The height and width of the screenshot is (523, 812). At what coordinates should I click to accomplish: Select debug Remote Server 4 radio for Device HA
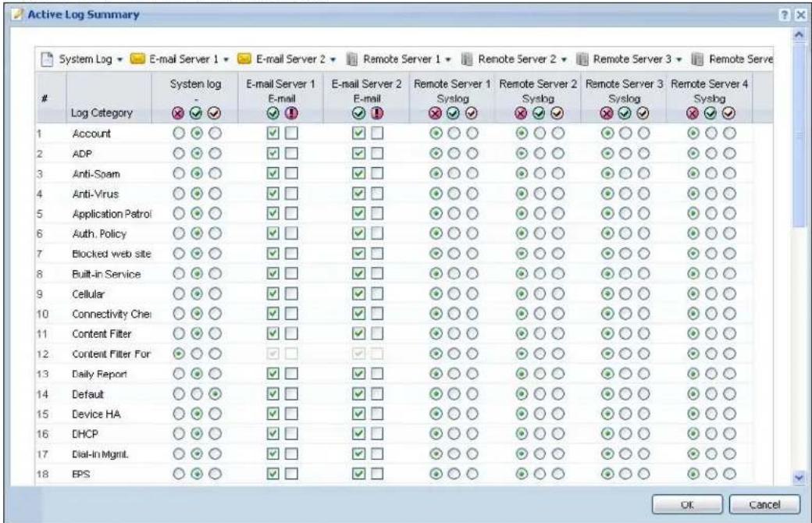[x=729, y=414]
